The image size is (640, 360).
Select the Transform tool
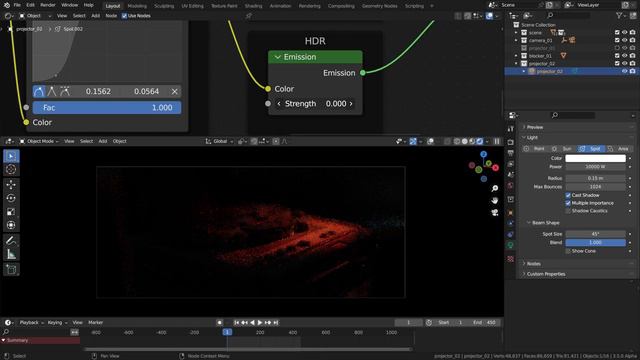11,225
